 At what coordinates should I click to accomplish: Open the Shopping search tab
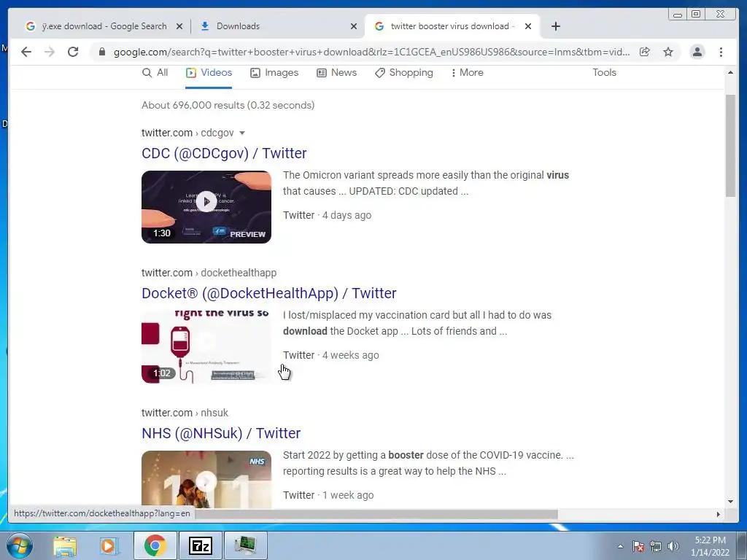(404, 73)
